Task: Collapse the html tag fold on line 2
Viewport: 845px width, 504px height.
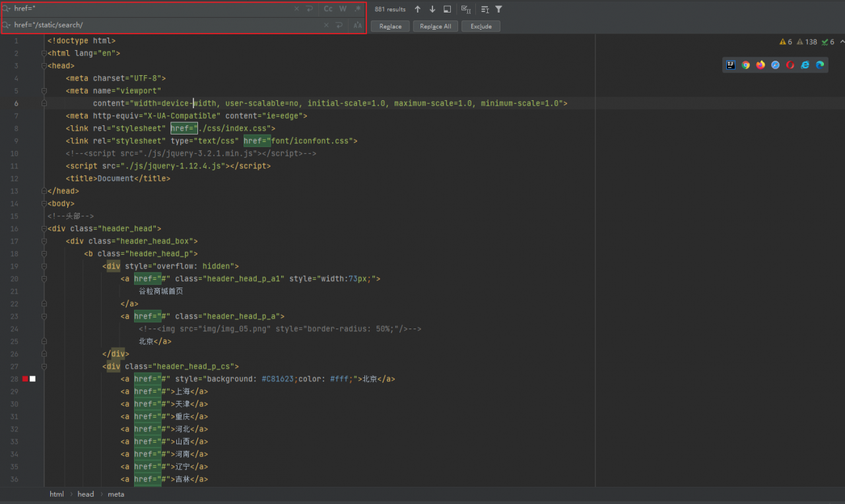Action: click(44, 53)
